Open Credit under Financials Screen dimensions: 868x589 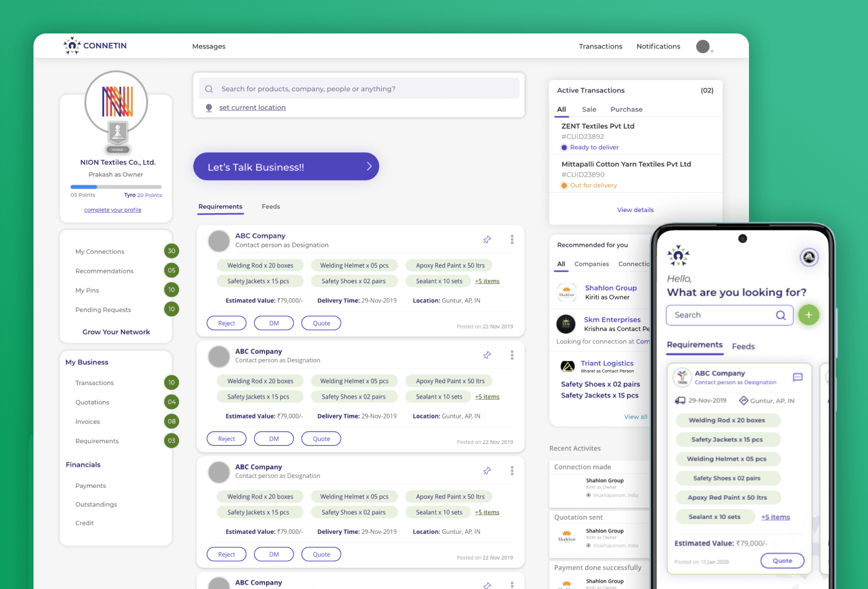[84, 523]
